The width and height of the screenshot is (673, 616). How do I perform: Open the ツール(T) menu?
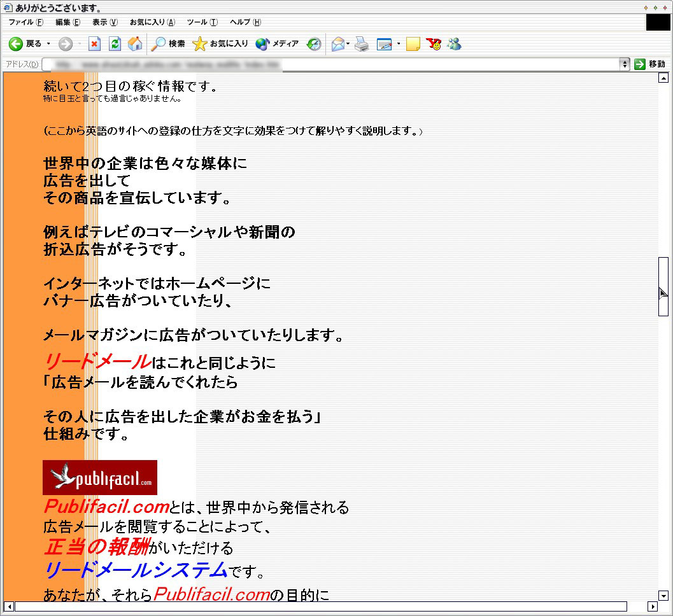202,22
